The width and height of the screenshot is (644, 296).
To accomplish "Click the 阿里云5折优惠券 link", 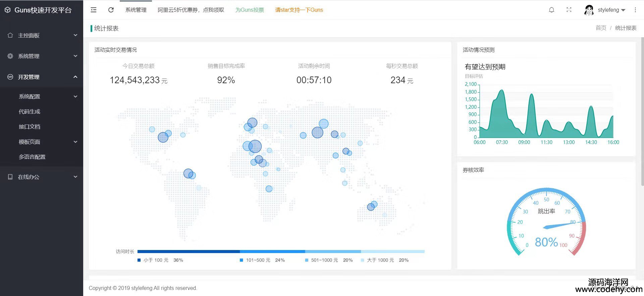I will click(191, 10).
